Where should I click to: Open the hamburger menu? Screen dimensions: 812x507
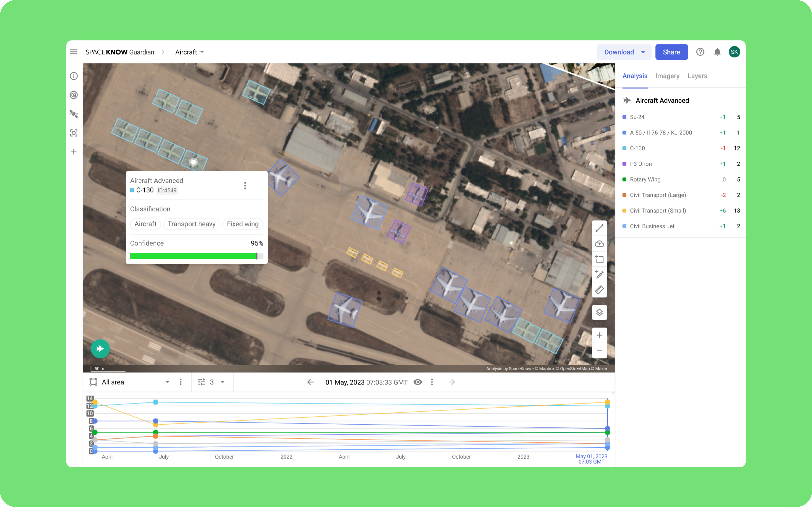74,52
